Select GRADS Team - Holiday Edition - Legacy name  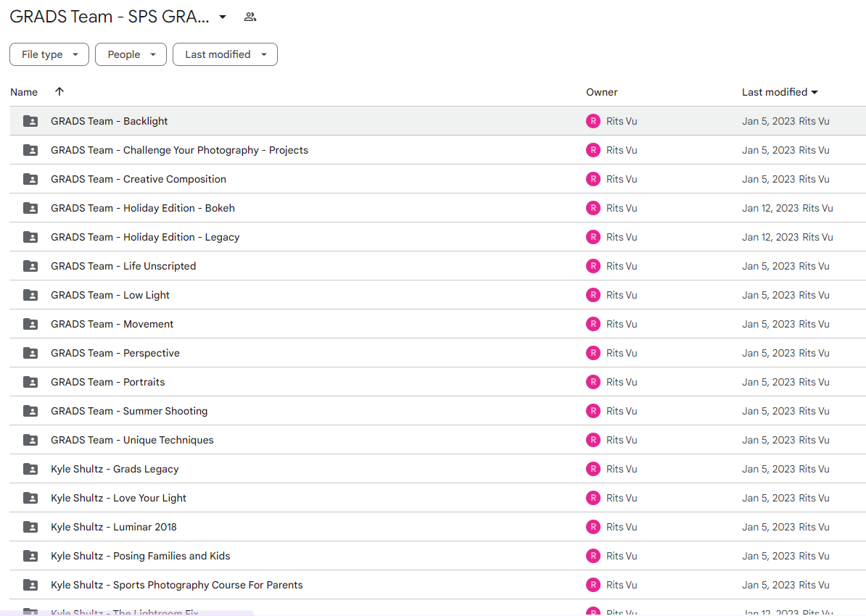pos(145,237)
